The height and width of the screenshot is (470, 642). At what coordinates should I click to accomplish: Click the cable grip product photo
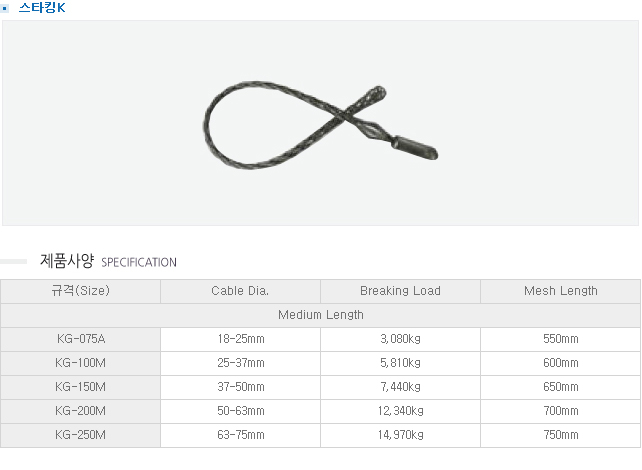click(321, 123)
